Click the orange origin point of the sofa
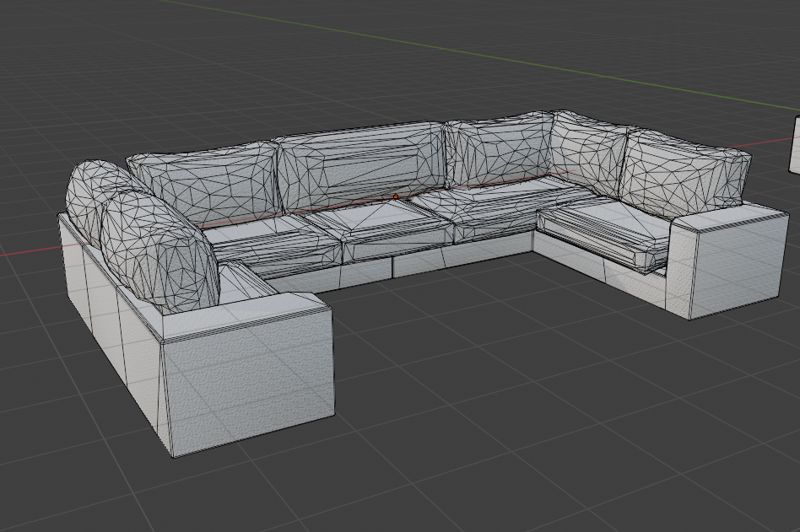The image size is (800, 532). point(396,196)
